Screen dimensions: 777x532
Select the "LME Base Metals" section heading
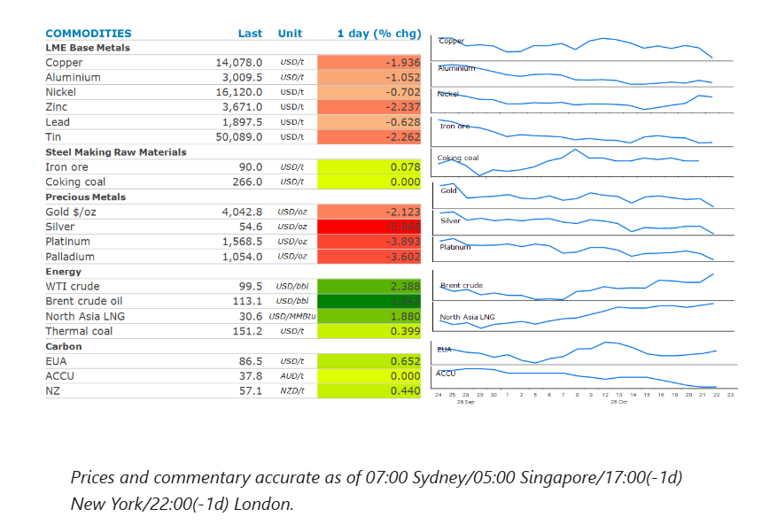tap(88, 48)
